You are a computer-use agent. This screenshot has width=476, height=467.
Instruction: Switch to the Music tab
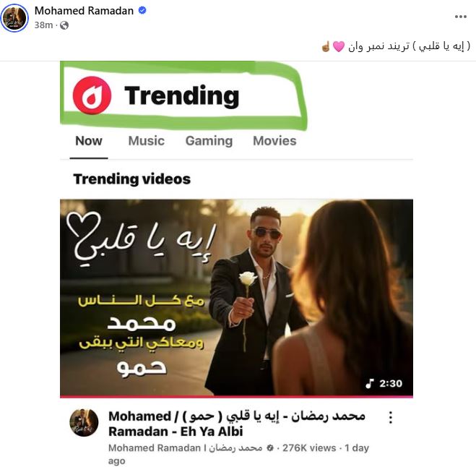(x=147, y=141)
